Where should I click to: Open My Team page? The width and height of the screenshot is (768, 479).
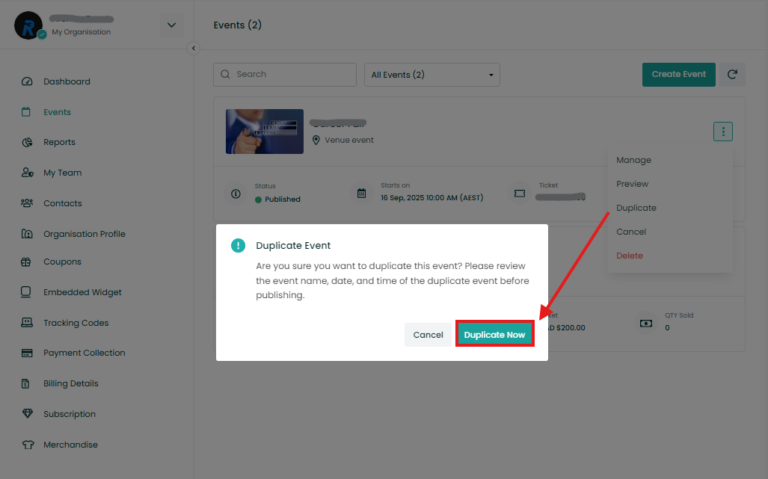tap(62, 173)
